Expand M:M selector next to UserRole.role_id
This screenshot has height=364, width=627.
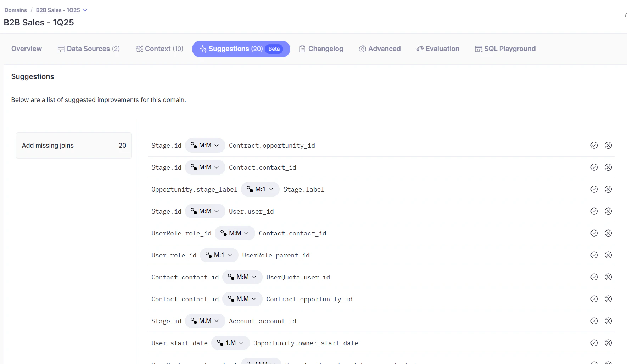235,233
